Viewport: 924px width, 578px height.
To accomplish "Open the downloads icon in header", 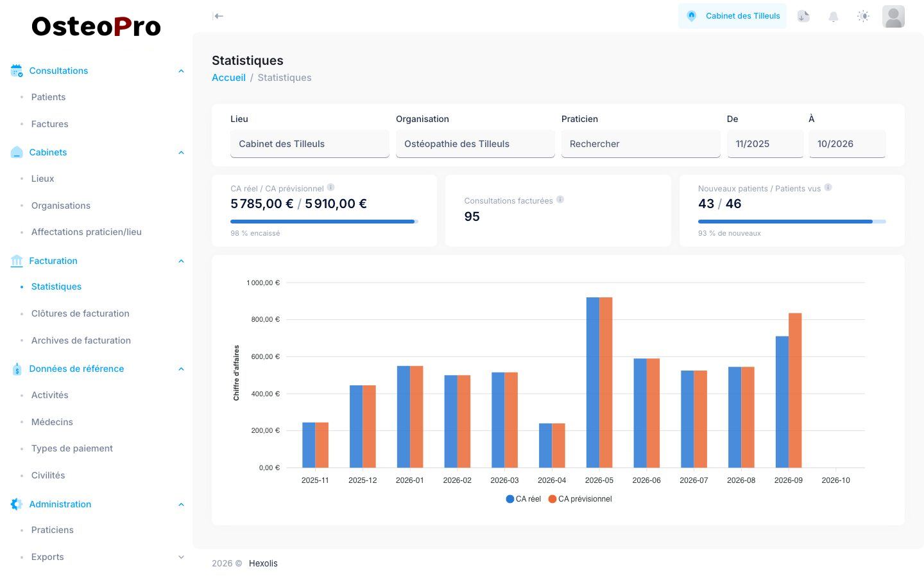I will (803, 16).
